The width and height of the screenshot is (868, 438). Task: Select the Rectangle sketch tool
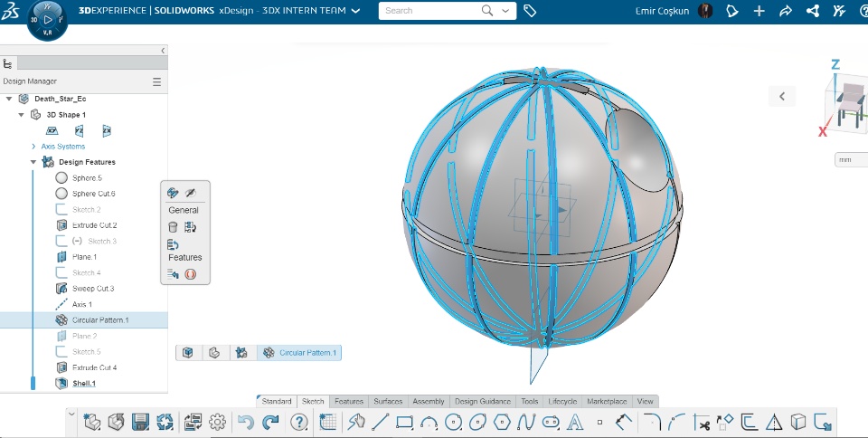coord(405,423)
